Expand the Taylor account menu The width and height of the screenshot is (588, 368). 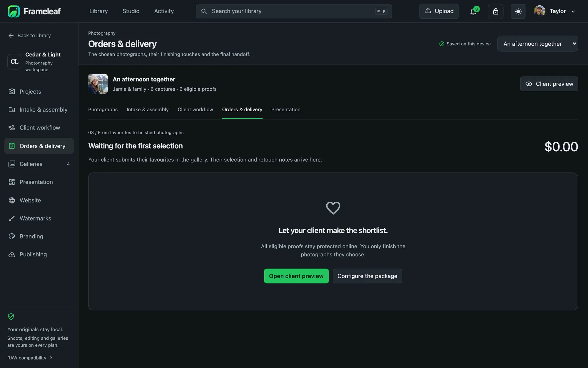[x=555, y=11]
